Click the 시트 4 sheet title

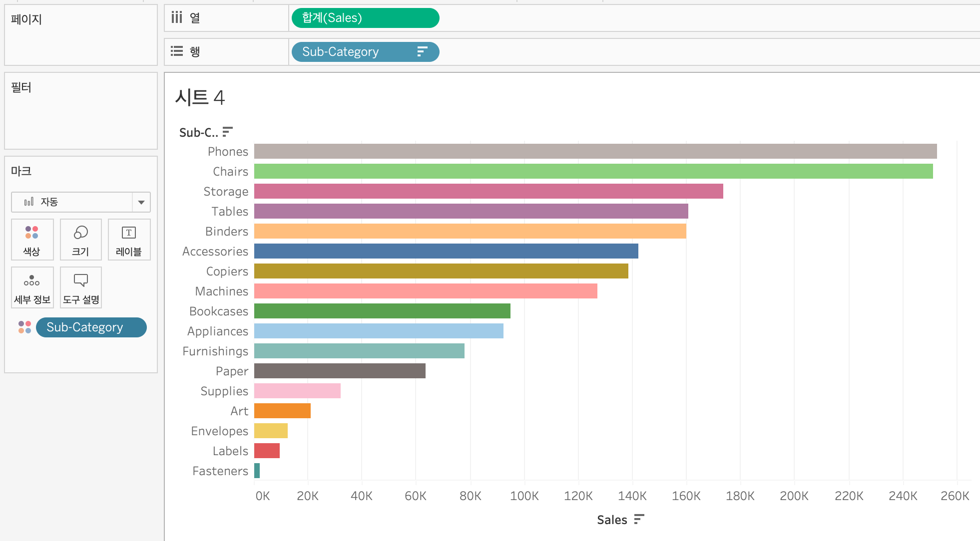[200, 97]
